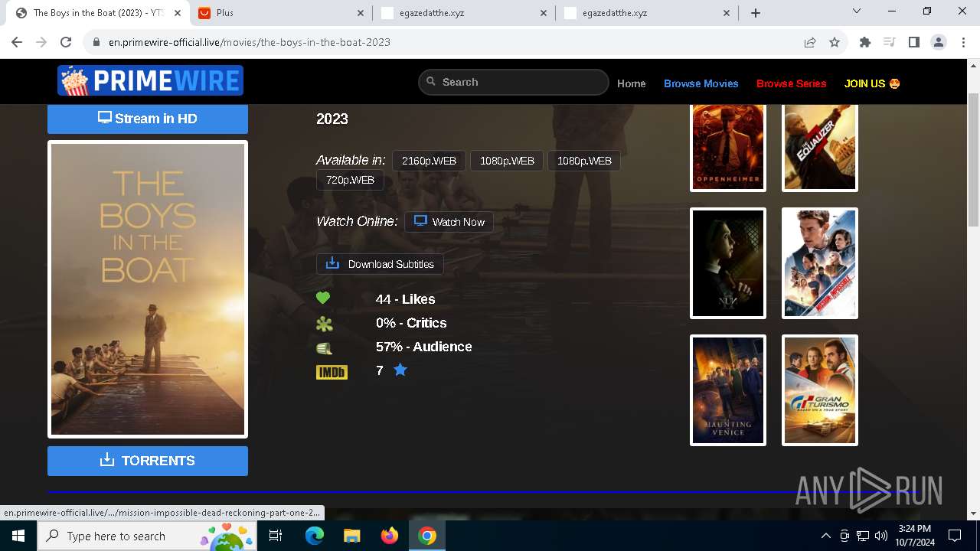Click the PrimeWire logo

click(x=150, y=81)
